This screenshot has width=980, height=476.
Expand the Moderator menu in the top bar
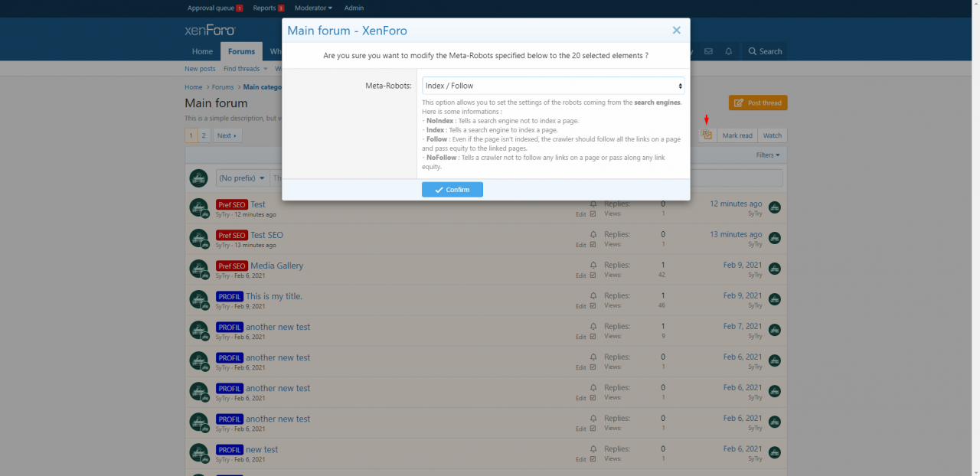313,8
